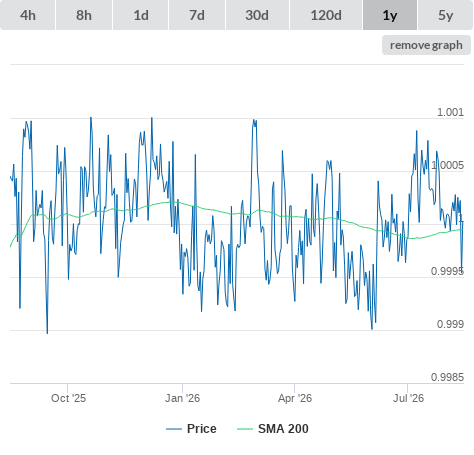Click the Apr '26 axis label
The width and height of the screenshot is (474, 455).
(x=295, y=398)
